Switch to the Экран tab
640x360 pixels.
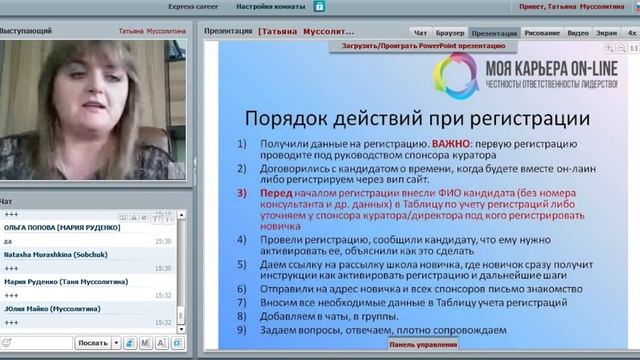click(x=606, y=33)
